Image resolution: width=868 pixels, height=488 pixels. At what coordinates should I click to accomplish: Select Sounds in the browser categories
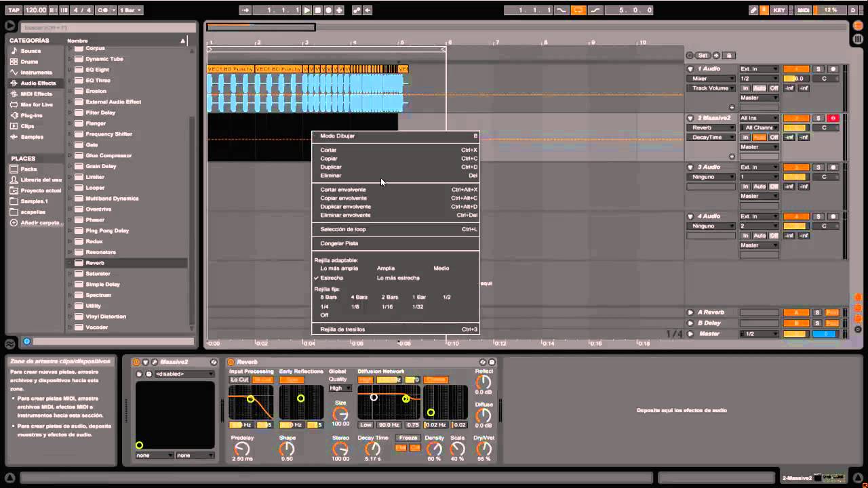[x=31, y=51]
